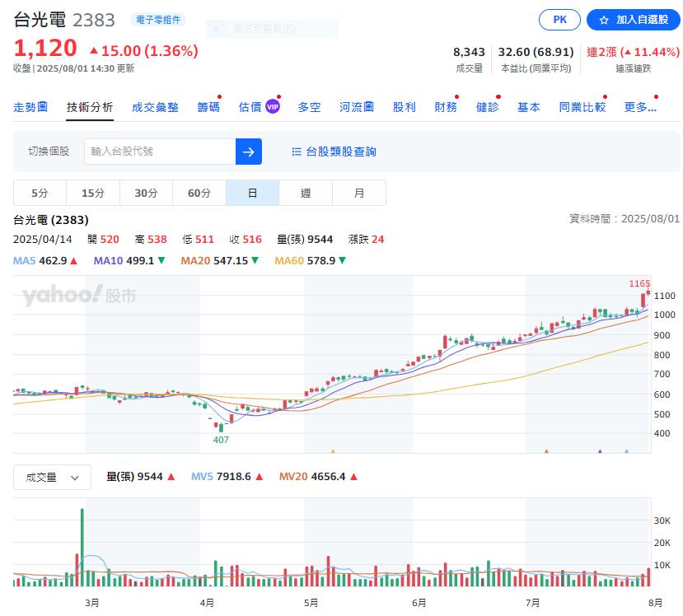Click the 連2漲 streak indicator

633,52
